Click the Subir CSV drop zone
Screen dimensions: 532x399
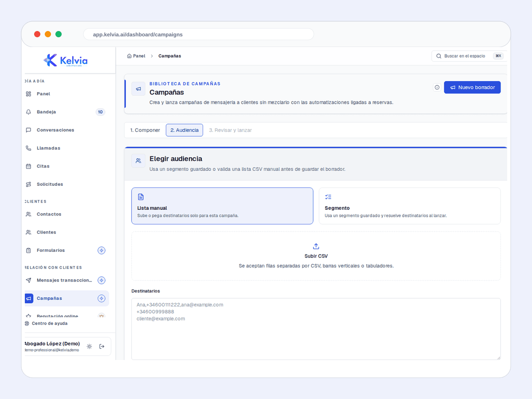point(316,256)
